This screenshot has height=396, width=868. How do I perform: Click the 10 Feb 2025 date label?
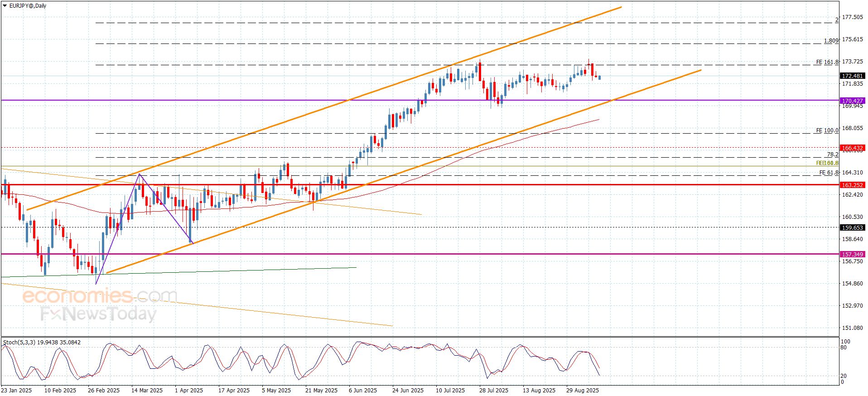tap(60, 391)
